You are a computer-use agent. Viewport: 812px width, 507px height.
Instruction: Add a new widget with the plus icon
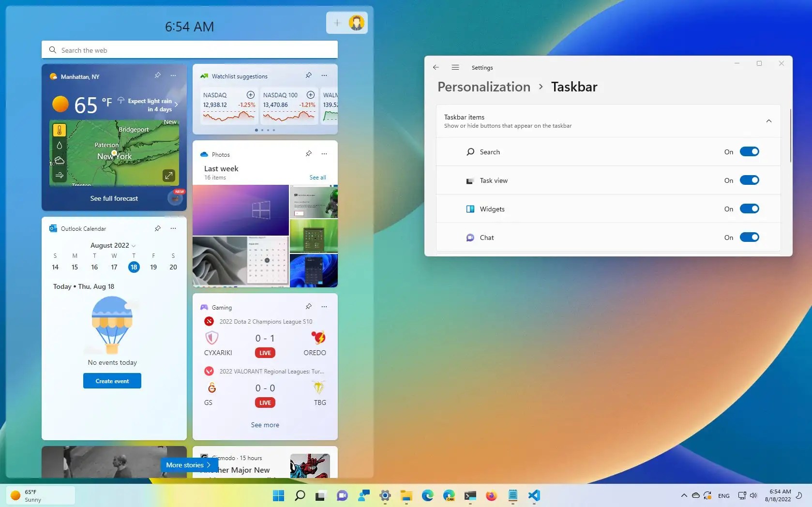click(337, 22)
